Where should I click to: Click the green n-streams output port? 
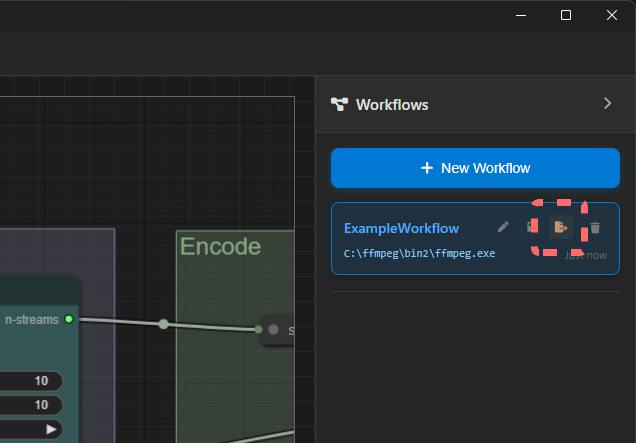69,319
